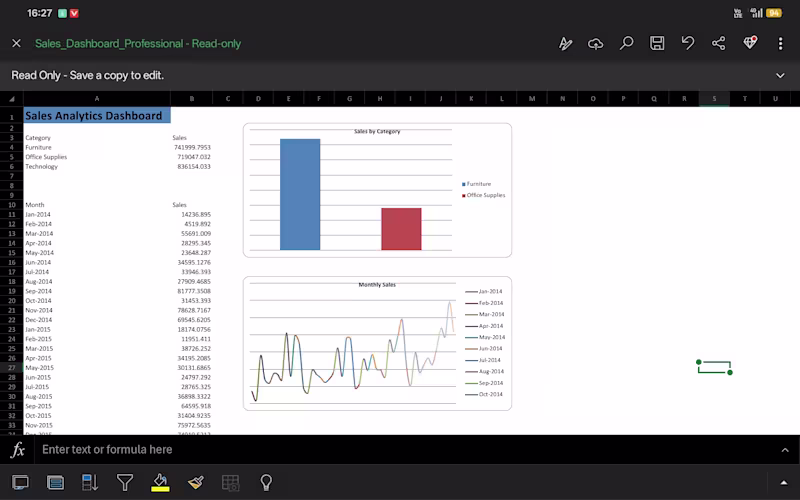Click the Read Only save a copy message
The width and height of the screenshot is (800, 500).
point(88,76)
